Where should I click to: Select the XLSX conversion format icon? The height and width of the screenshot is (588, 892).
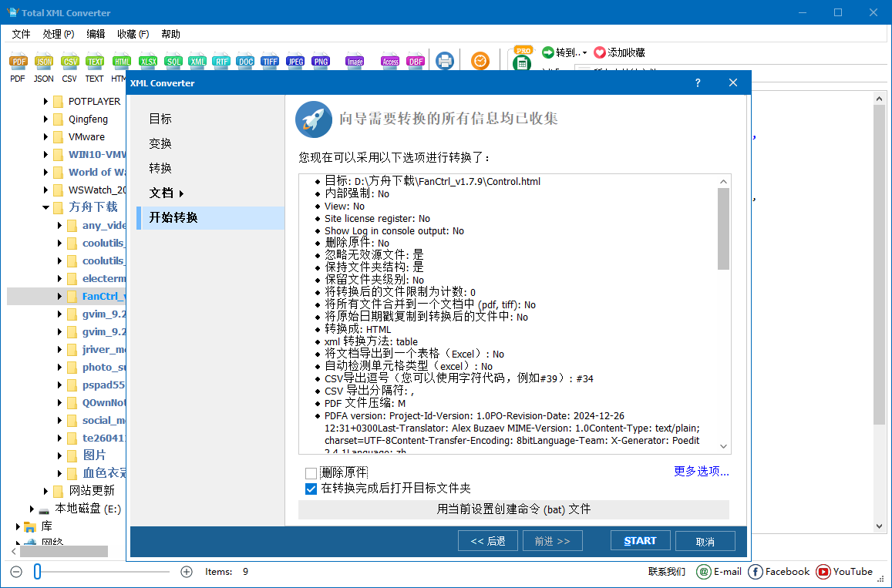[x=147, y=61]
